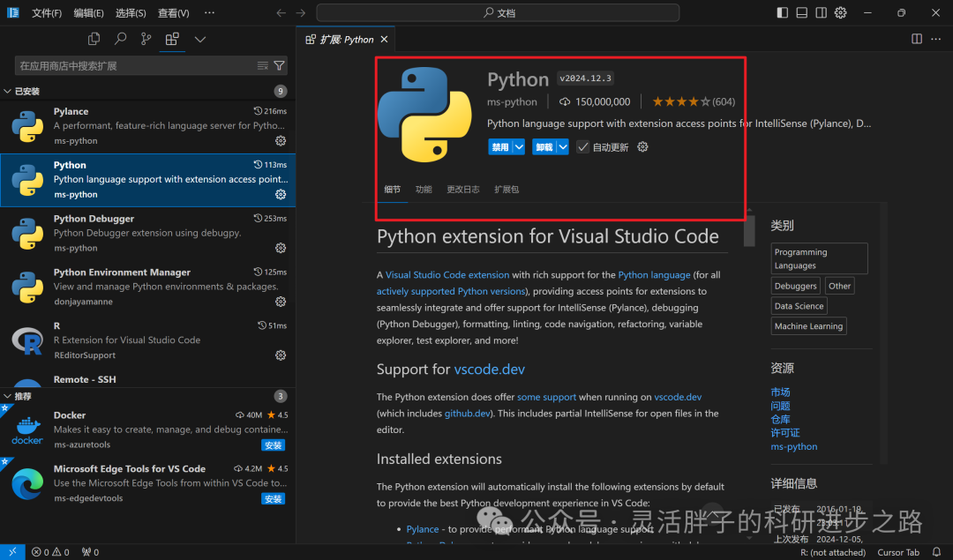
Task: Open the extension settings gear beside 自动更新
Action: 642,147
